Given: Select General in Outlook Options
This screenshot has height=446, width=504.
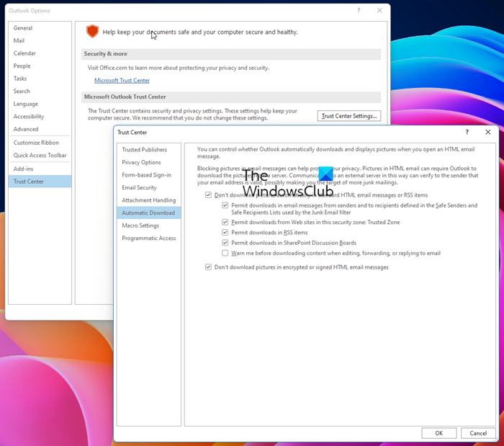Looking at the screenshot, I should pos(40,28).
